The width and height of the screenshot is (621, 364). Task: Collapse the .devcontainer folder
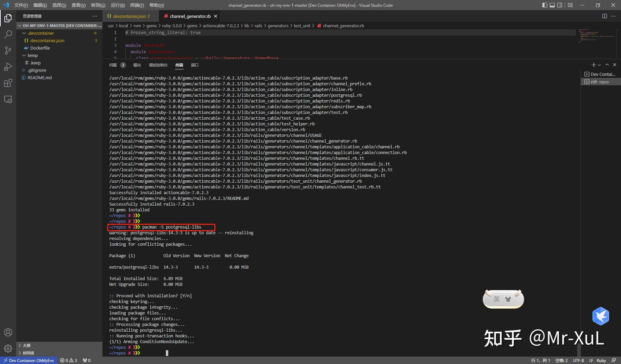point(60,33)
